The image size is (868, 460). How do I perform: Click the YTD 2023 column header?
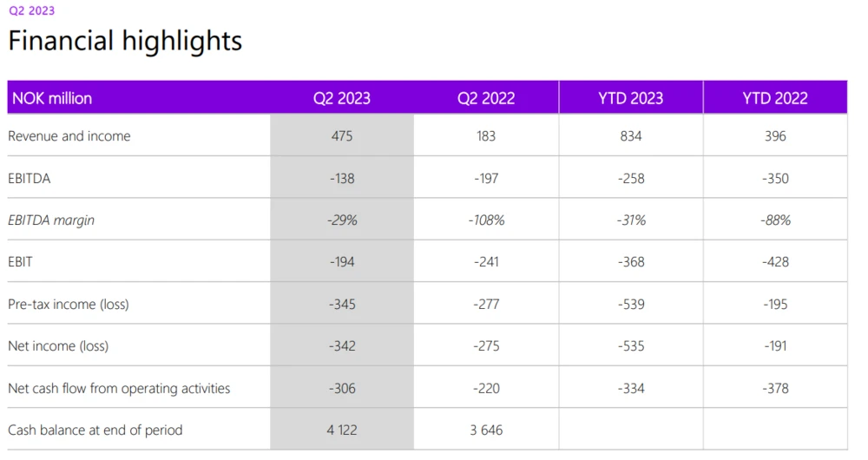[631, 98]
